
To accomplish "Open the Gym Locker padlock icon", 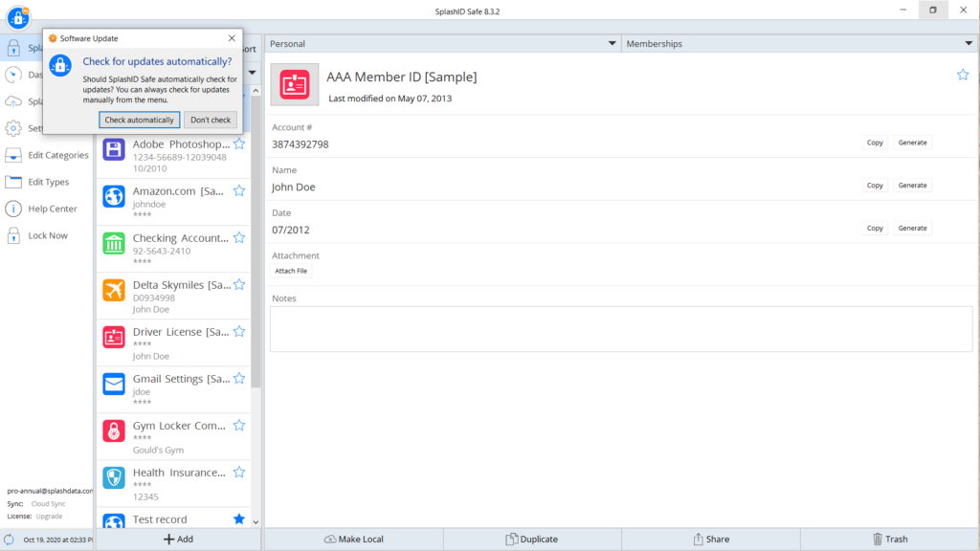I will pos(114,430).
